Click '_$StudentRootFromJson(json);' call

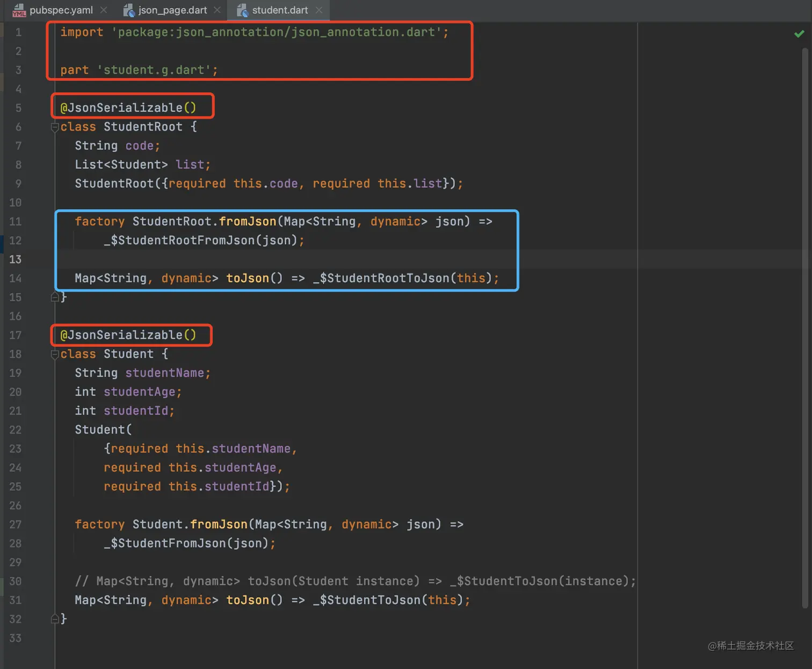click(x=204, y=240)
